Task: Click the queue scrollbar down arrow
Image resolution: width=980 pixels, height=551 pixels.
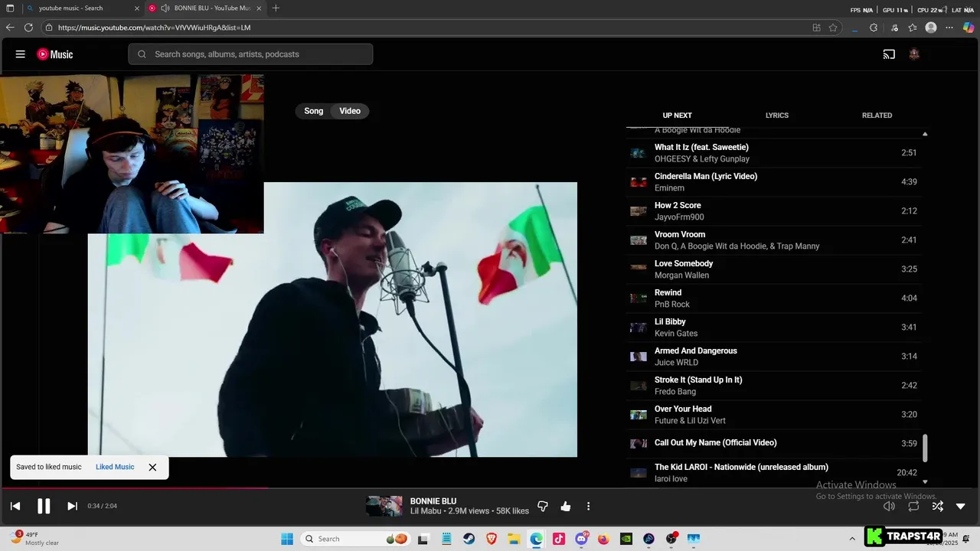Action: (925, 482)
